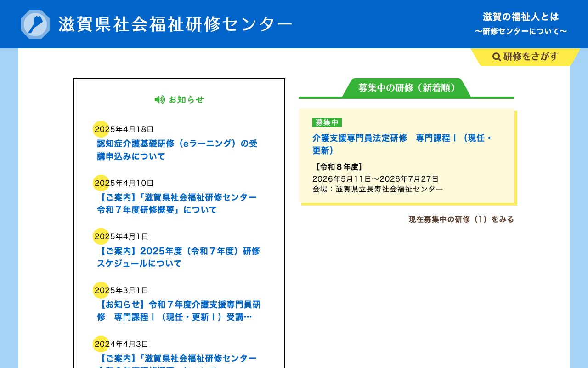
Task: Click the 募集中の研修（新着順）green banner
Action: (x=406, y=88)
